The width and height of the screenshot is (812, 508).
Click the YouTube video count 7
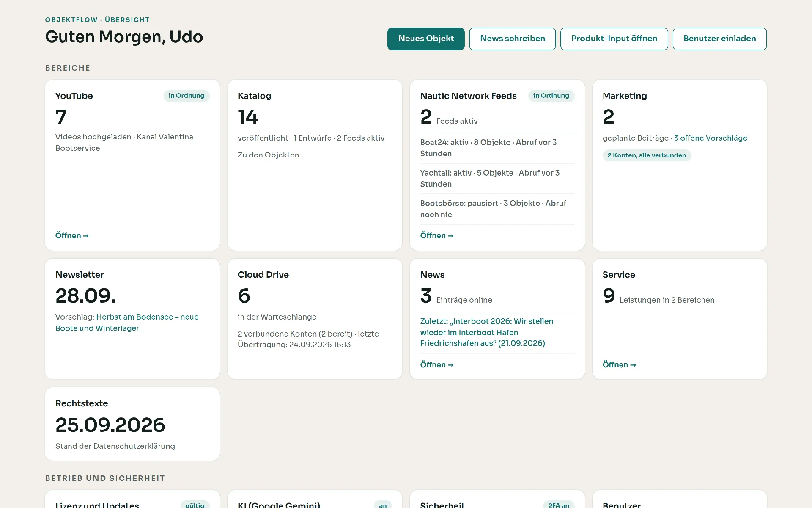(61, 117)
